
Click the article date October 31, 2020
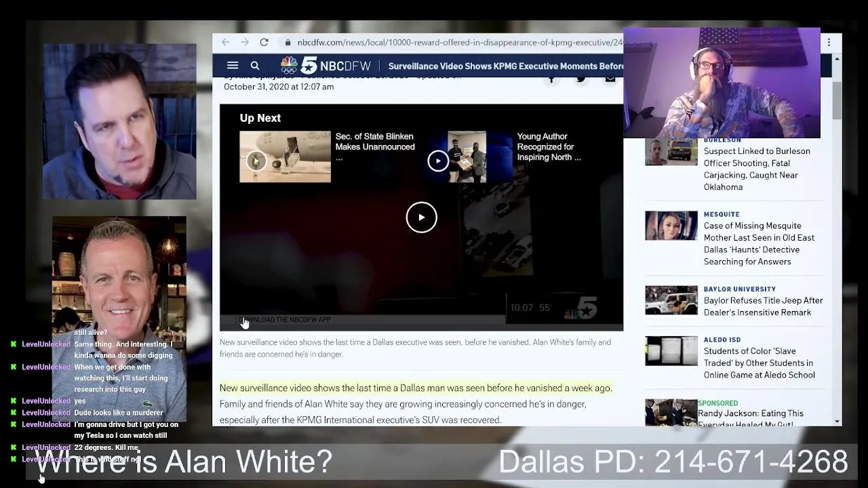point(279,87)
